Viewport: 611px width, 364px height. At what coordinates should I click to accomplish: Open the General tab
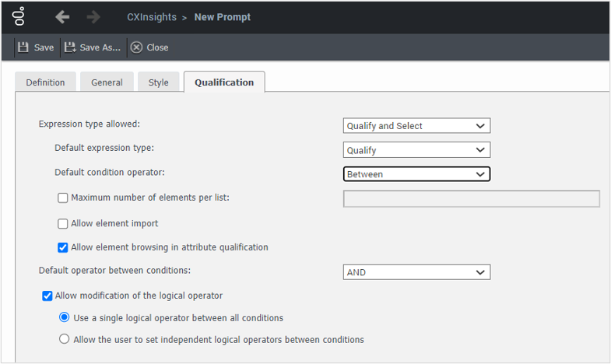click(107, 82)
